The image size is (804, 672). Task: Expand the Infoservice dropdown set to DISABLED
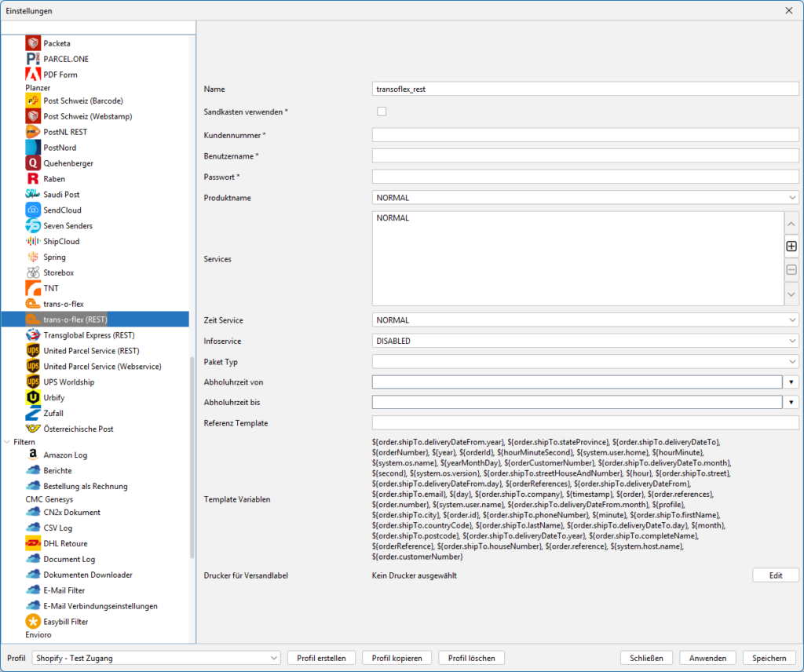click(585, 341)
